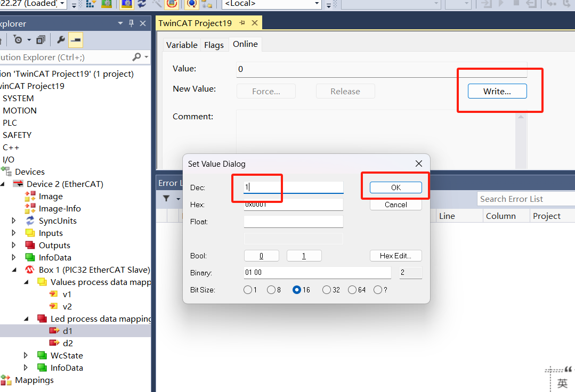Click the magnifier icon in Solution Explorer search
Screen dimensions: 575x392
tap(136, 57)
